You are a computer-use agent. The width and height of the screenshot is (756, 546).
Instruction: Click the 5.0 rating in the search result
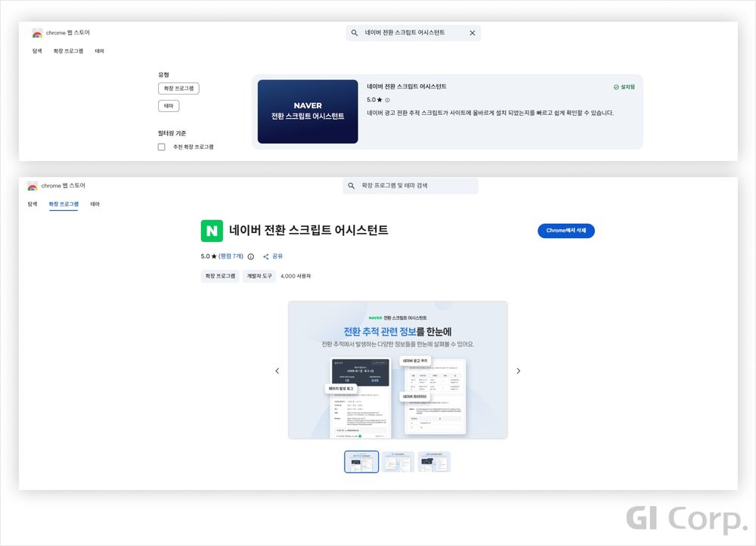coord(374,100)
